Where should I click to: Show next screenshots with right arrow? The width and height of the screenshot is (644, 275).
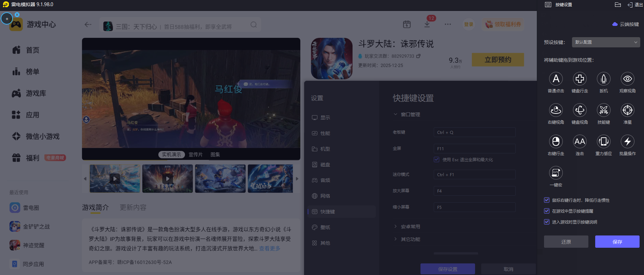pos(297,179)
